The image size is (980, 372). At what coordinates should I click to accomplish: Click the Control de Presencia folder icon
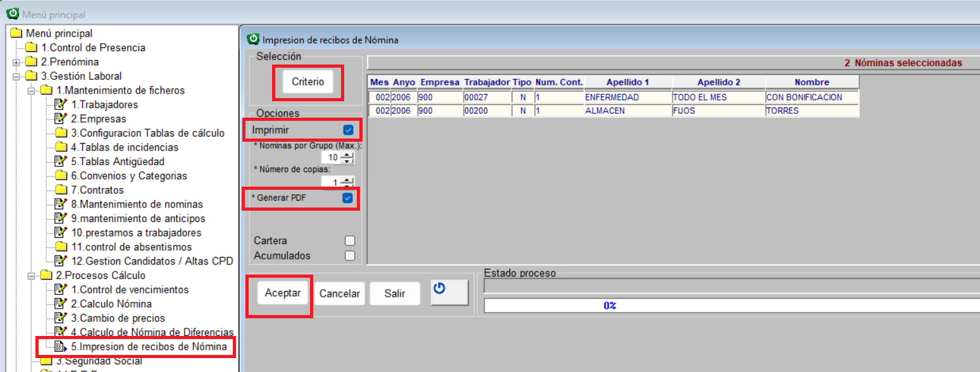pos(32,47)
